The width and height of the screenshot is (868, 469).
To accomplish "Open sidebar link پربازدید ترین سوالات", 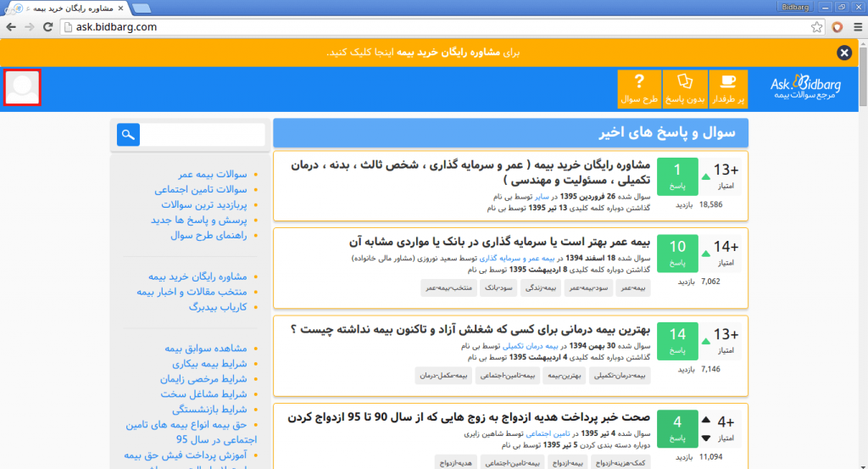I will click(x=204, y=205).
